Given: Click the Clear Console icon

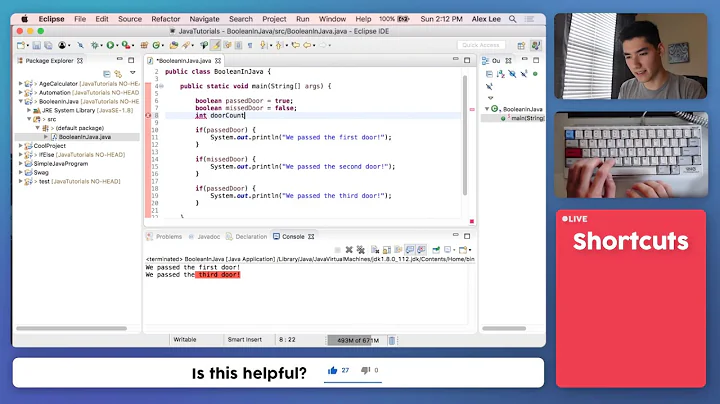Looking at the screenshot, I should coord(375,250).
